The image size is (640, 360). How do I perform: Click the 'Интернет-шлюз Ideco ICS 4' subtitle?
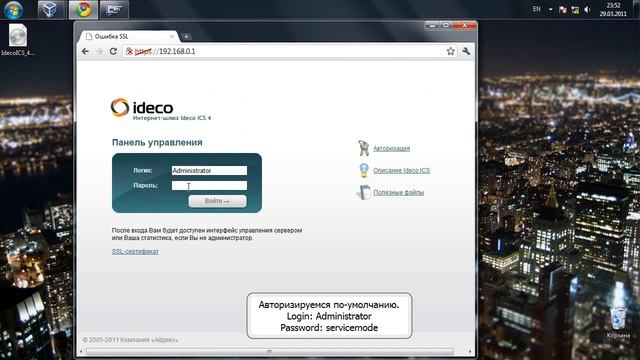pos(172,118)
